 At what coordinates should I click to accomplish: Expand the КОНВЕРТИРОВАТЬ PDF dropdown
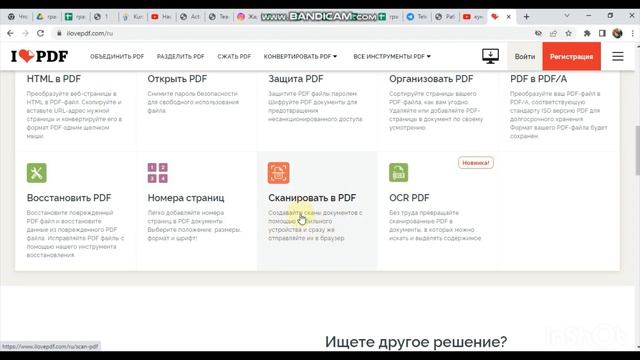pos(300,56)
